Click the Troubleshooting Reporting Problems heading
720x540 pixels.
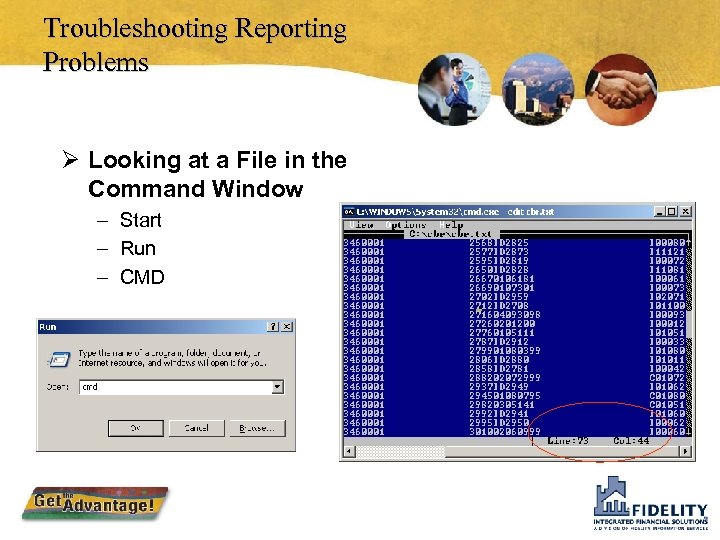[x=195, y=45]
